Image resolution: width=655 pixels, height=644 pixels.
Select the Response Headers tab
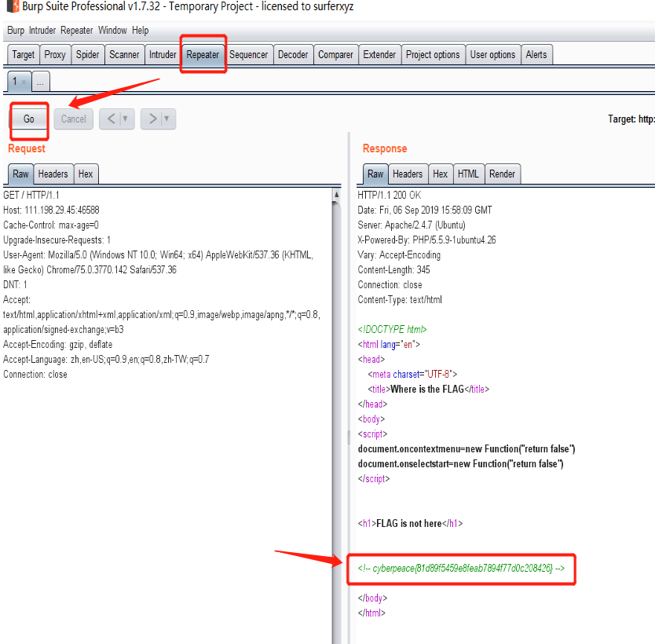pyautogui.click(x=408, y=174)
